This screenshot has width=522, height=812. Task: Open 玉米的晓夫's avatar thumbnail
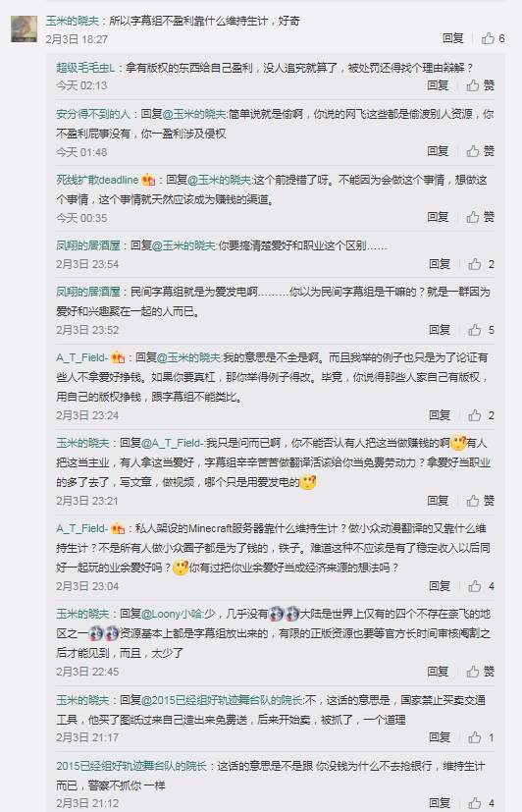click(x=25, y=29)
